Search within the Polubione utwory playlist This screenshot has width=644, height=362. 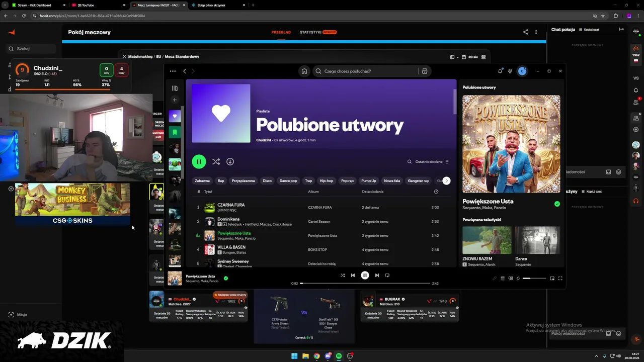click(410, 162)
